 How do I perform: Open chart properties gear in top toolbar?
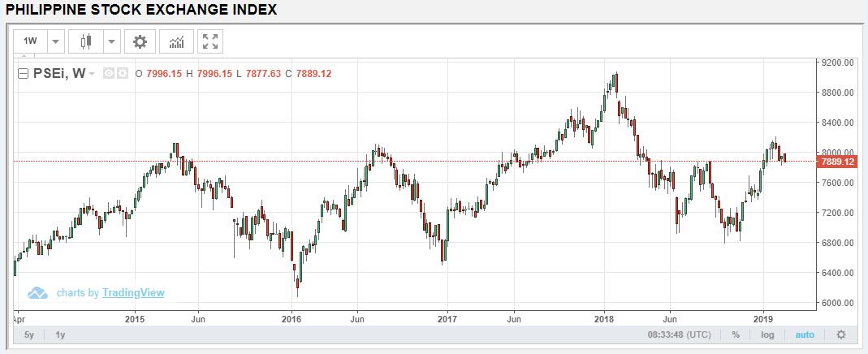point(140,41)
